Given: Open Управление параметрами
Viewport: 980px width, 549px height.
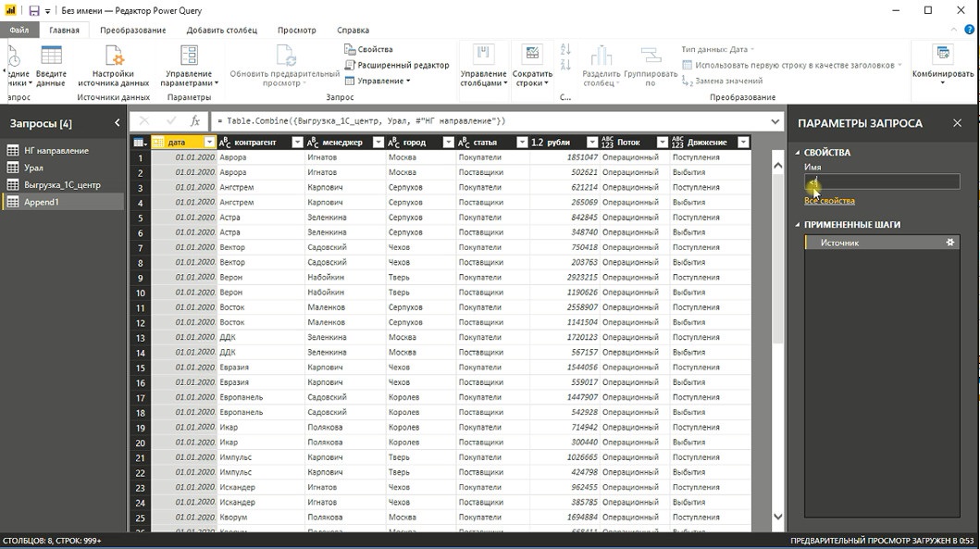Looking at the screenshot, I should pyautogui.click(x=189, y=66).
